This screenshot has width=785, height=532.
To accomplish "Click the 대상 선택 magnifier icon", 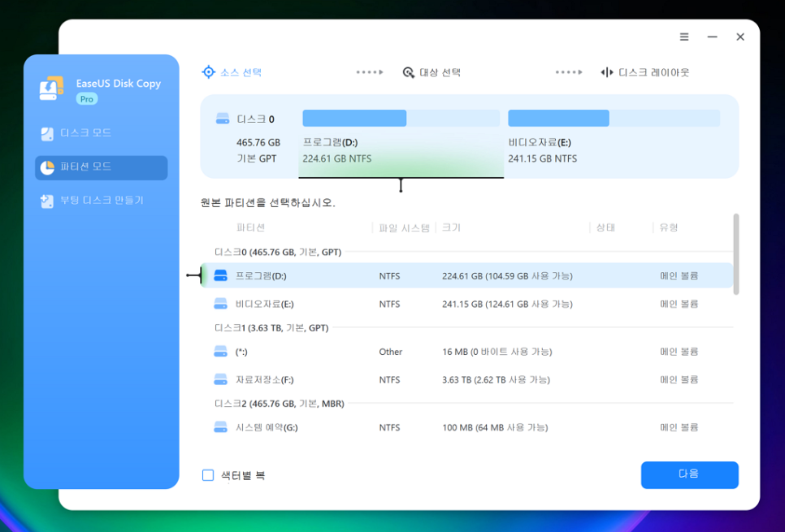I will 409,73.
